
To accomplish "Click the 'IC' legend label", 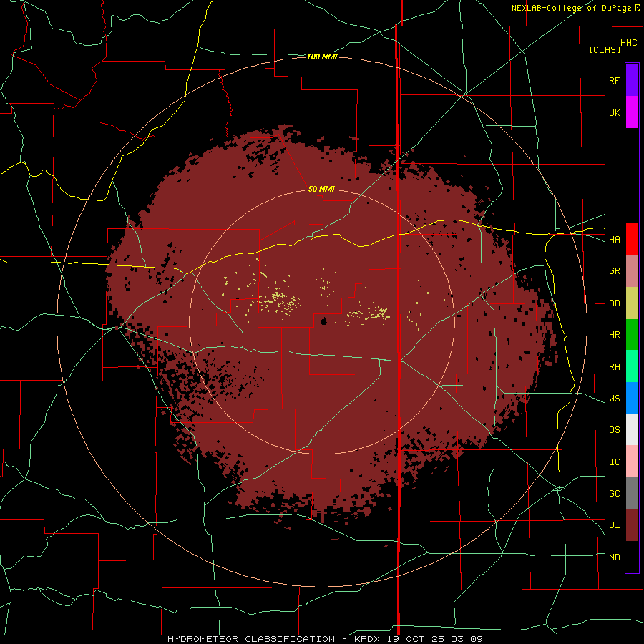I will pyautogui.click(x=615, y=462).
